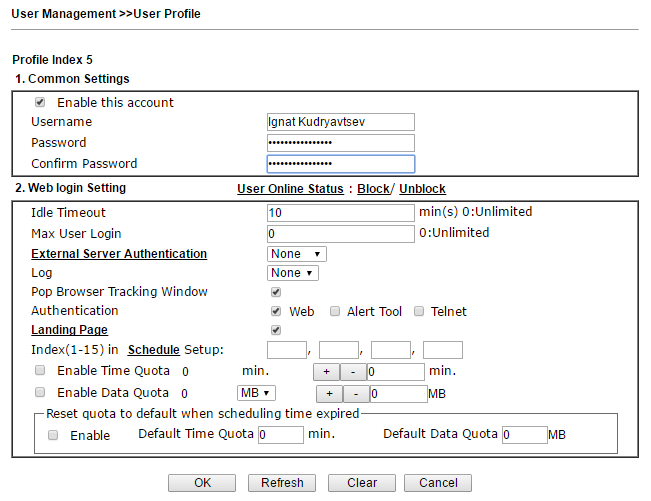651x501 pixels.
Task: Open the Log dropdown
Action: pyautogui.click(x=292, y=273)
